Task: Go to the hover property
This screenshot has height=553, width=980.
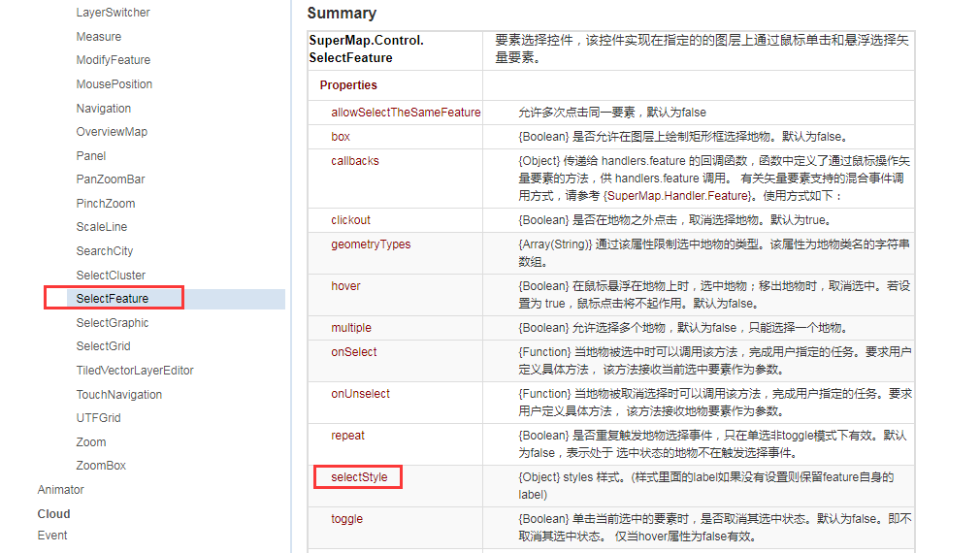Action: point(345,286)
